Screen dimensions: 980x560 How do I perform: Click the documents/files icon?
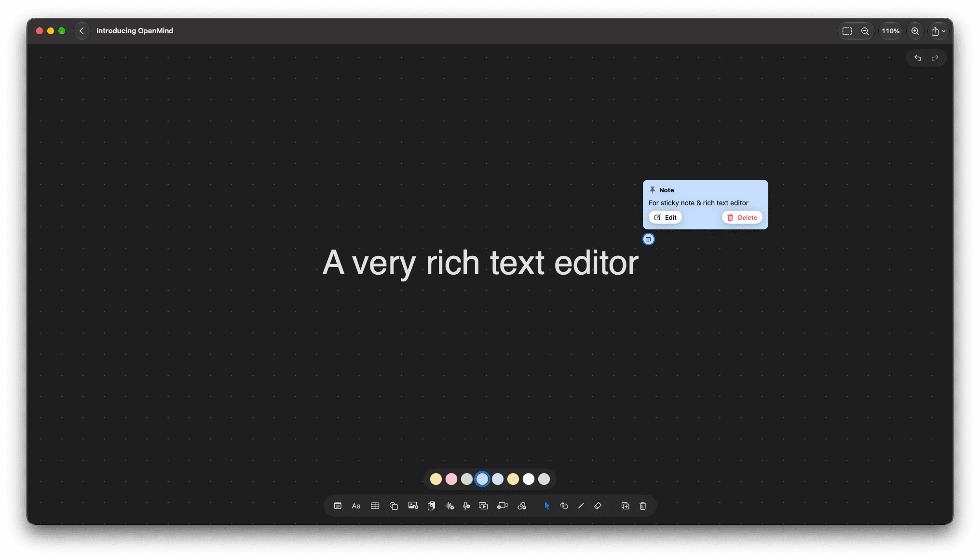(432, 506)
